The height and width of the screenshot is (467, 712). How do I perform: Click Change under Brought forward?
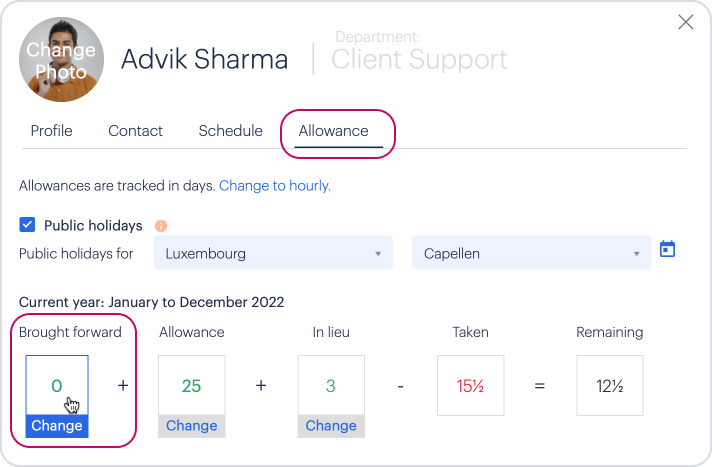[x=57, y=426]
